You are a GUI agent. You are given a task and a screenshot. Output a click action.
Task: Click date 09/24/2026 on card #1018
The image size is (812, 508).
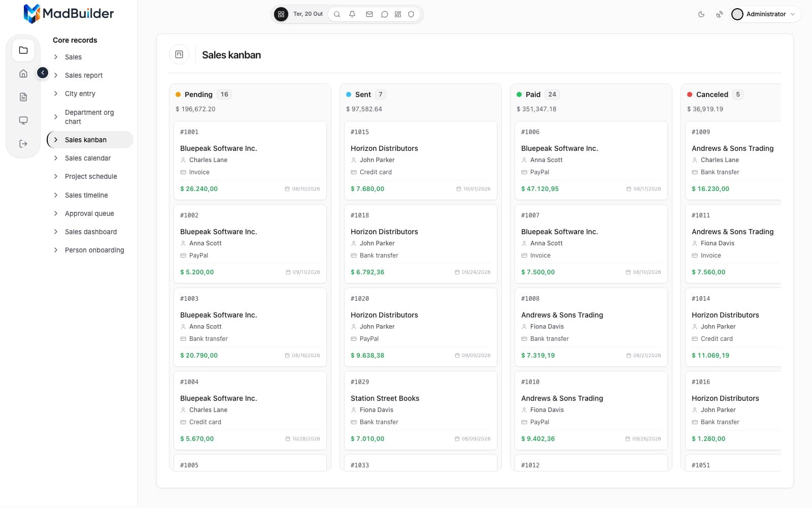(476, 272)
